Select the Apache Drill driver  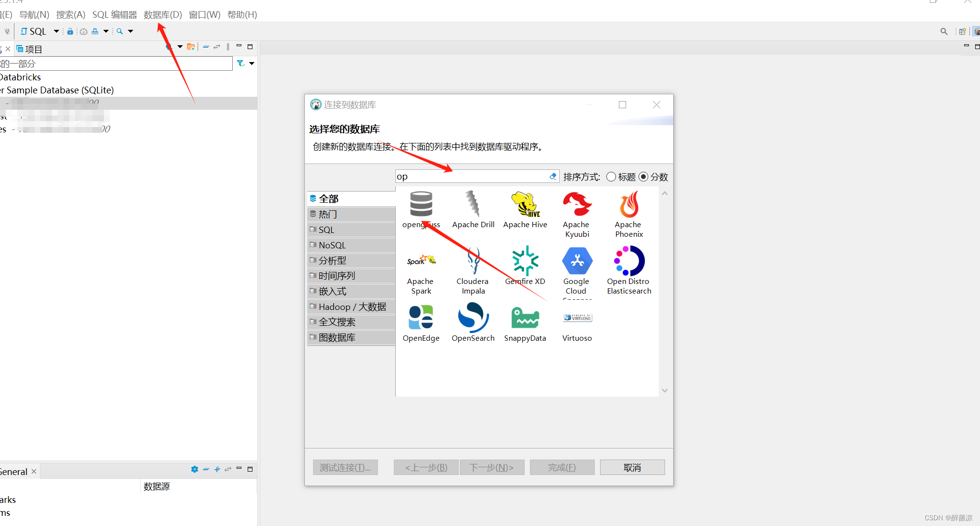coord(473,207)
